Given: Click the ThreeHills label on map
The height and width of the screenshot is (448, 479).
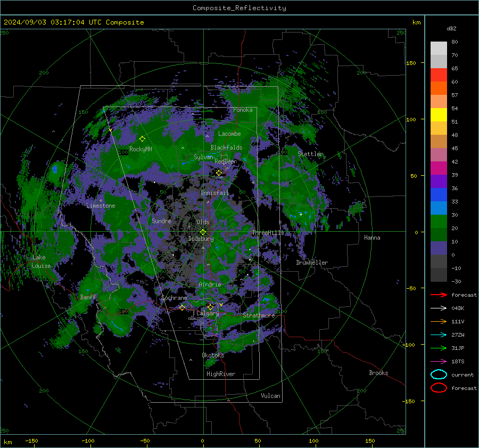Looking at the screenshot, I should click(x=268, y=233).
